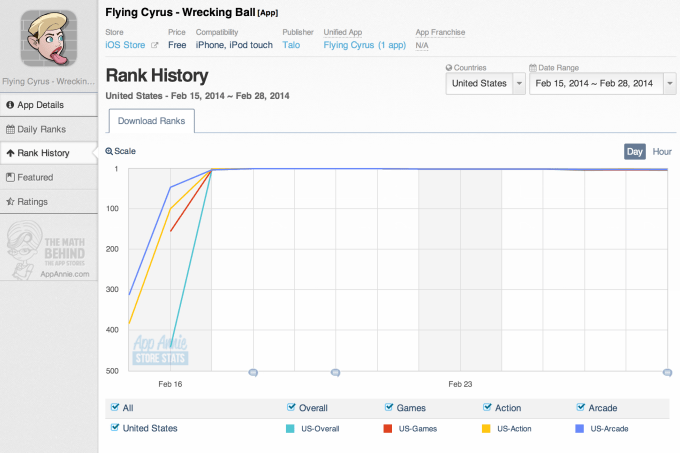Expand the Countries dropdown
The image size is (680, 453).
519,84
